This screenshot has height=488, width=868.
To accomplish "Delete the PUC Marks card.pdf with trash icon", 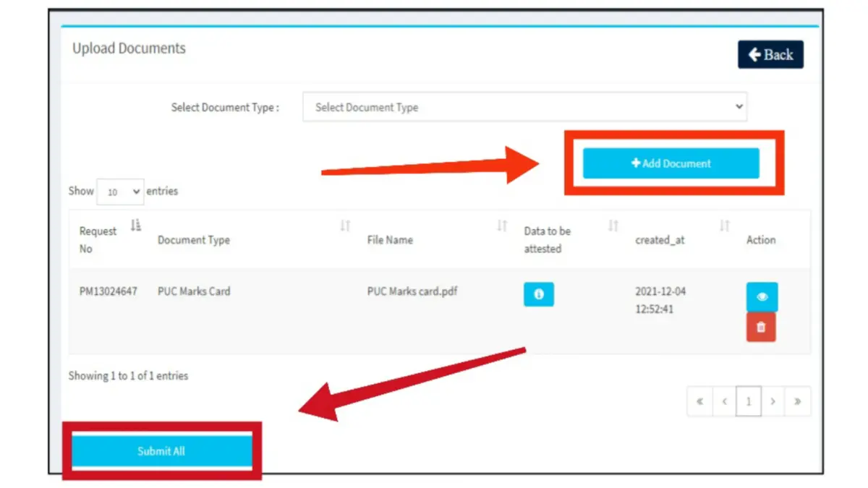I will tap(761, 328).
